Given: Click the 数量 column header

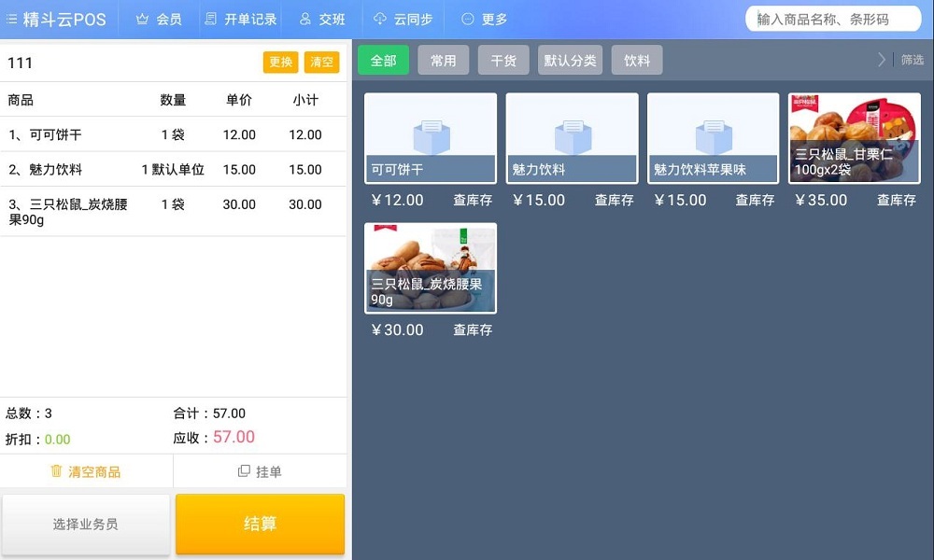Looking at the screenshot, I should pyautogui.click(x=173, y=100).
